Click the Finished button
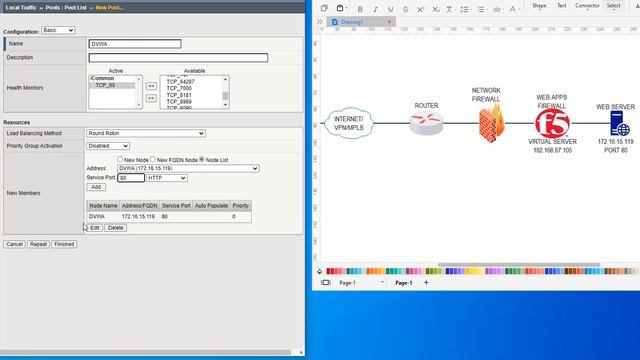640x360 pixels. (x=64, y=244)
